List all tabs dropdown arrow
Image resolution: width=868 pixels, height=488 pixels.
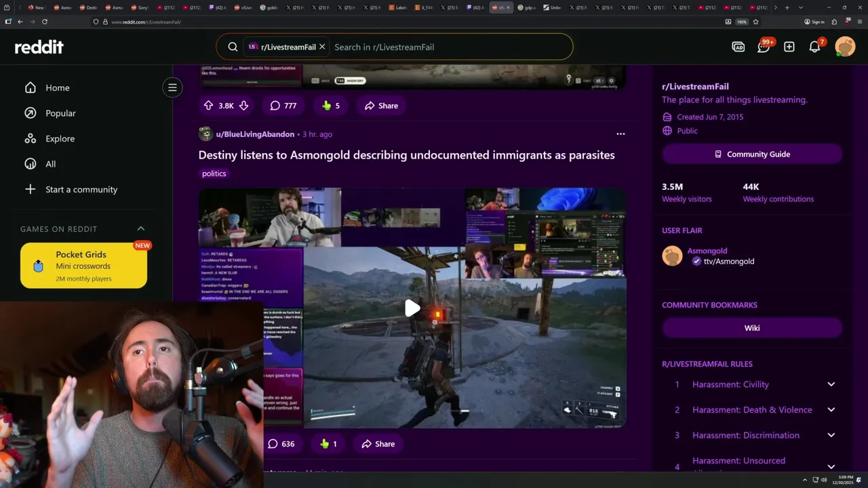[801, 7]
